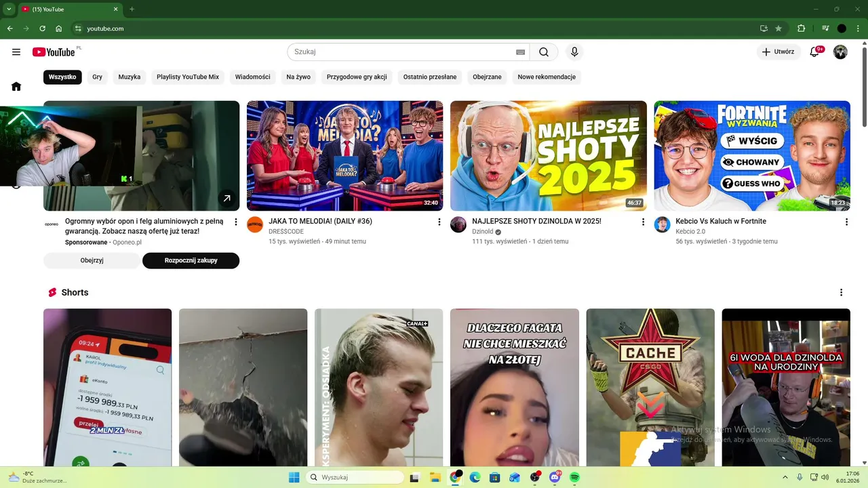Click the Utwórz create button

pos(778,52)
